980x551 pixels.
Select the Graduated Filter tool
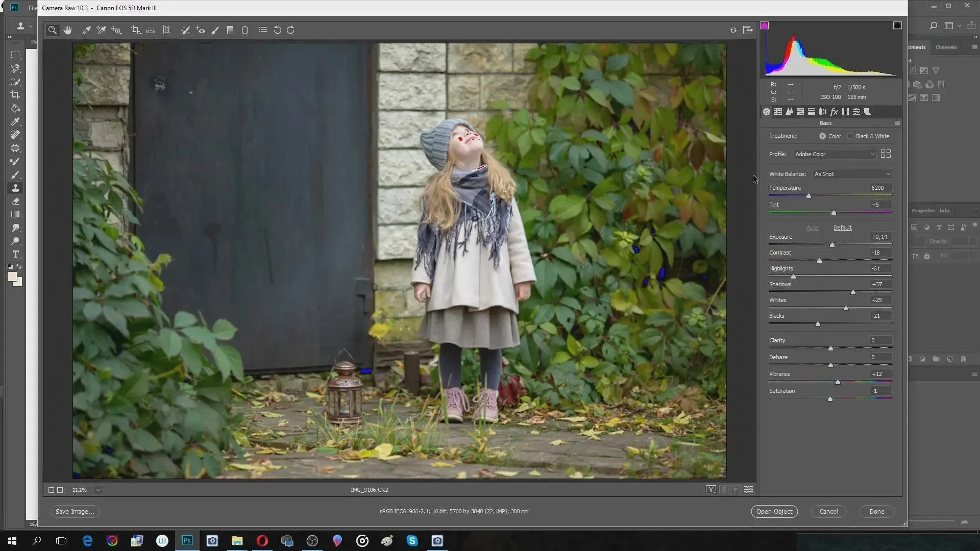point(230,30)
